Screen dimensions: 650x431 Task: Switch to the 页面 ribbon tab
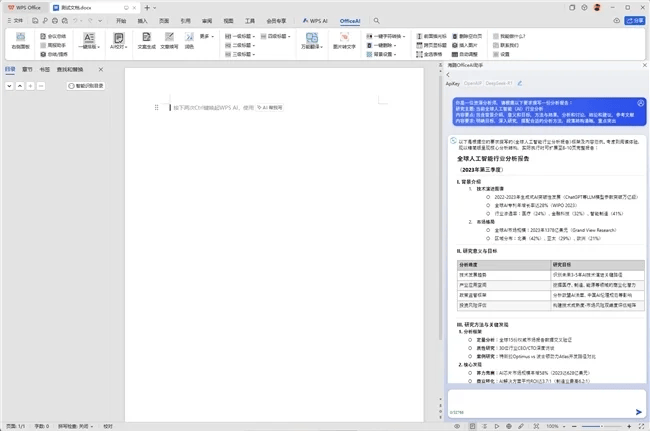pos(164,21)
